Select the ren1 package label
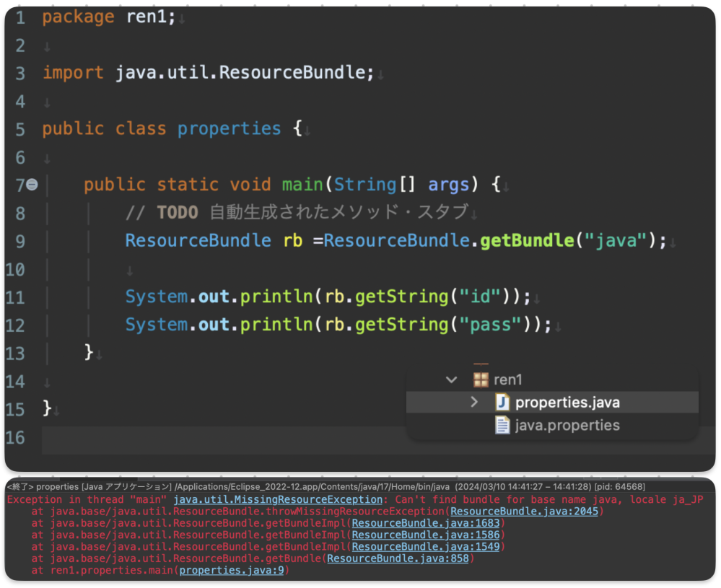The image size is (721, 588). 508,379
